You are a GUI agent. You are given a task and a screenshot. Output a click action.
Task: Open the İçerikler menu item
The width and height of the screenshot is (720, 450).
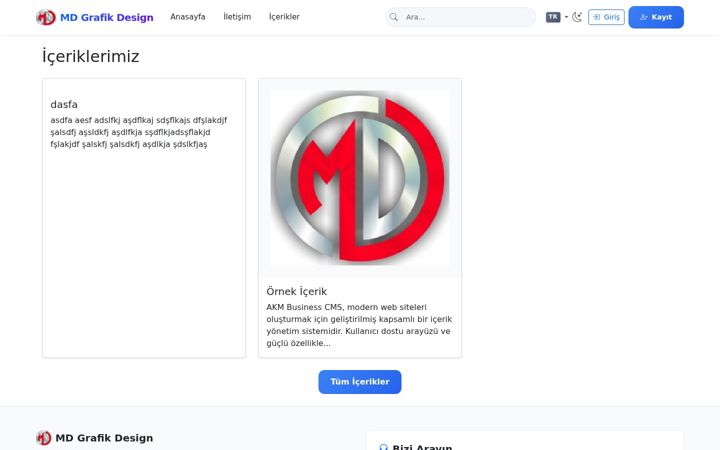tap(284, 17)
